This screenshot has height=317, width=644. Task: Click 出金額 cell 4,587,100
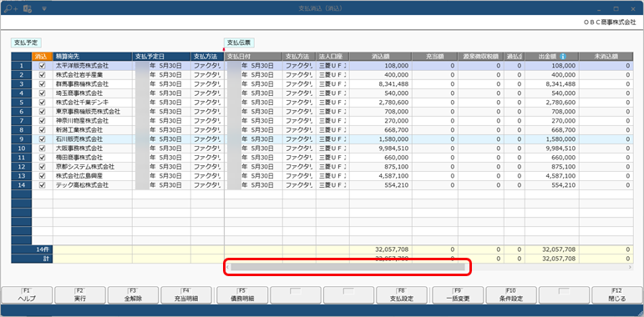[x=552, y=176]
